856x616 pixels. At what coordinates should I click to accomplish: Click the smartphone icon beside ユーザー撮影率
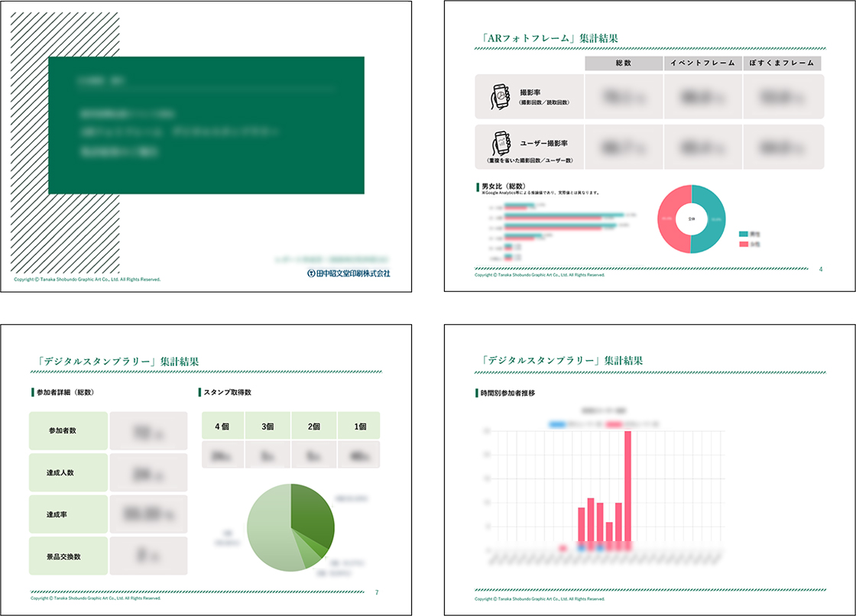498,143
